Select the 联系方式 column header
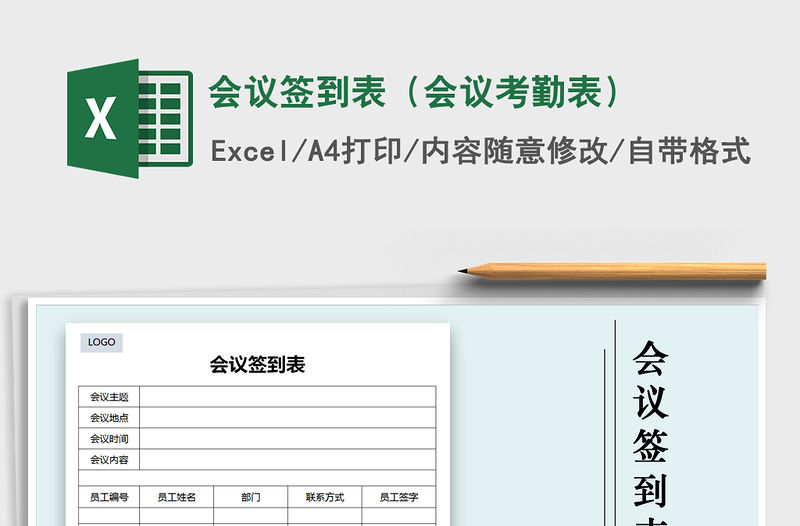 pos(325,497)
